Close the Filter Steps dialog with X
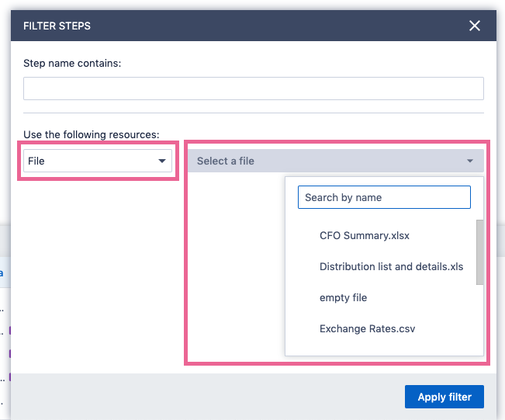This screenshot has height=420, width=505. pyautogui.click(x=475, y=26)
